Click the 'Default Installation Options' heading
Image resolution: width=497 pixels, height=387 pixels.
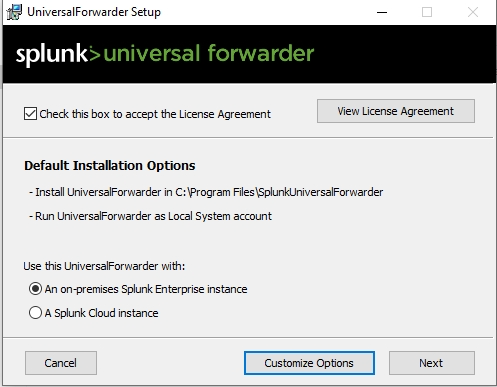(110, 166)
